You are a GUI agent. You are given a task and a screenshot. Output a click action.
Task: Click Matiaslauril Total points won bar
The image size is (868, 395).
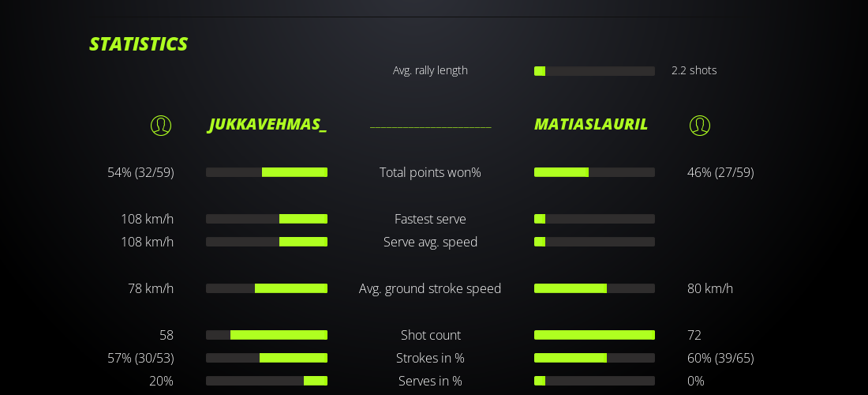(x=594, y=172)
